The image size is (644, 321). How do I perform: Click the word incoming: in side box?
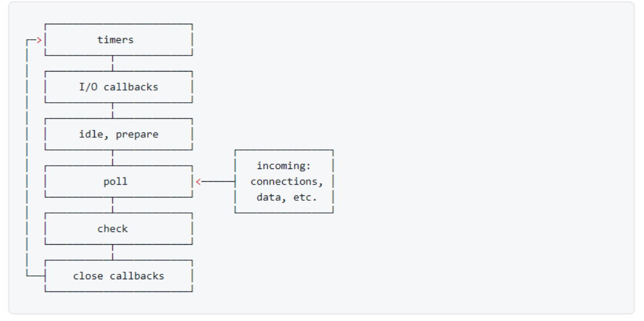pos(284,166)
